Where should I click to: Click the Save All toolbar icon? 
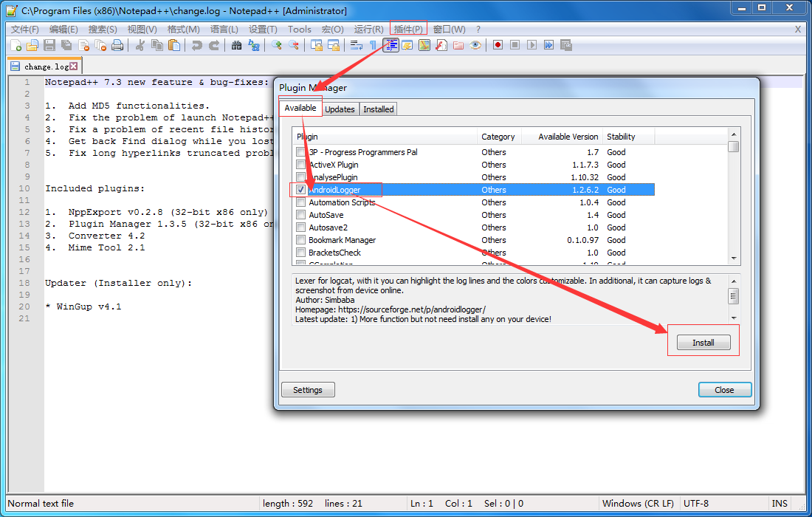point(65,45)
